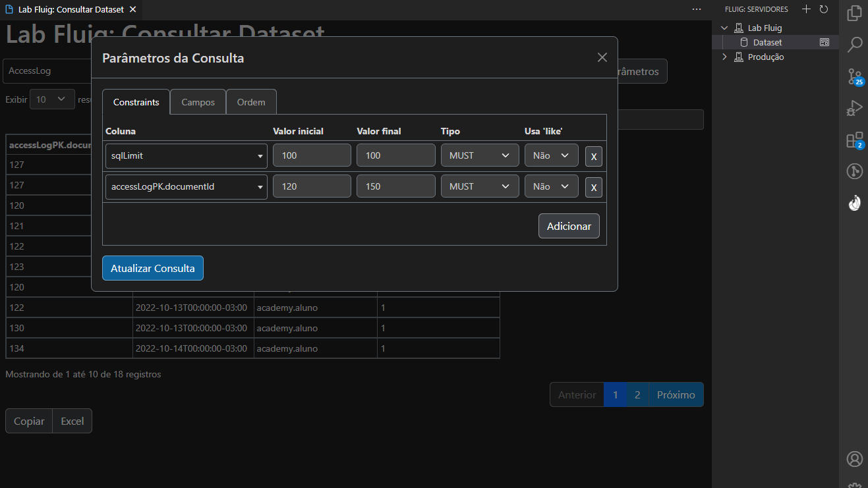The width and height of the screenshot is (868, 488).
Task: Add a new Fluig server with plus icon
Action: 806,9
